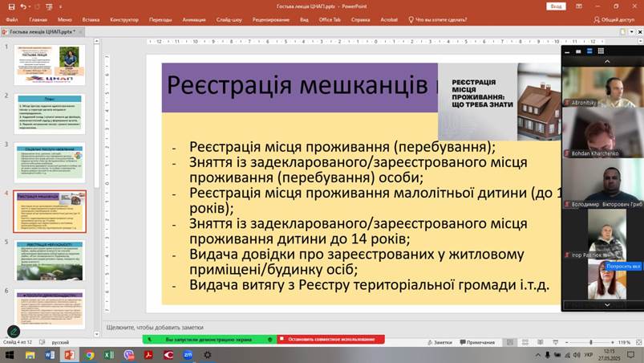Open the Анимация ribbon tab
This screenshot has width=644, height=363.
pos(193,18)
